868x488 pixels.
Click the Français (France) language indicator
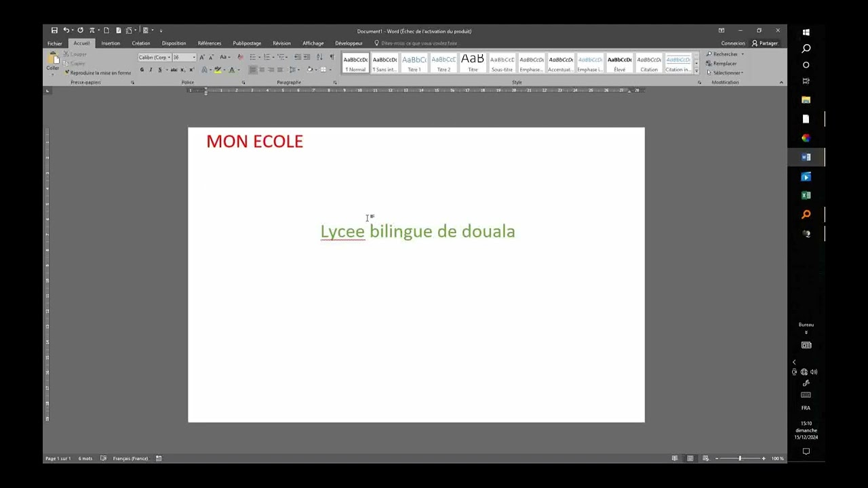(x=130, y=458)
